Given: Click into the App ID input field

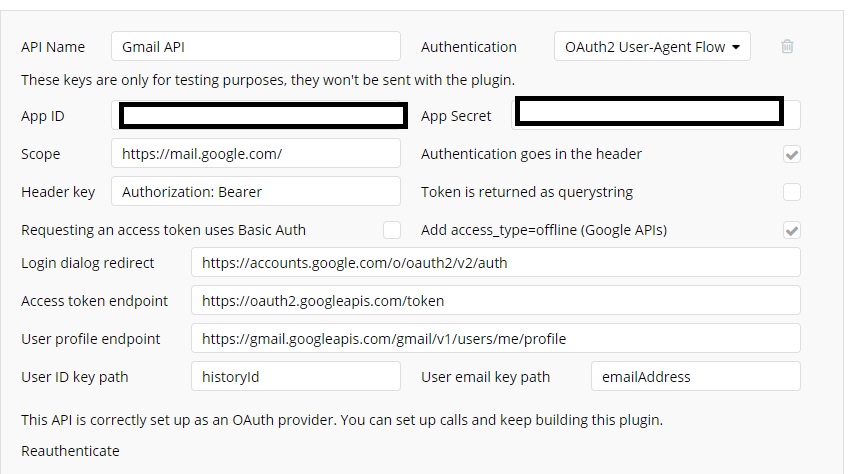Looking at the screenshot, I should (x=259, y=116).
